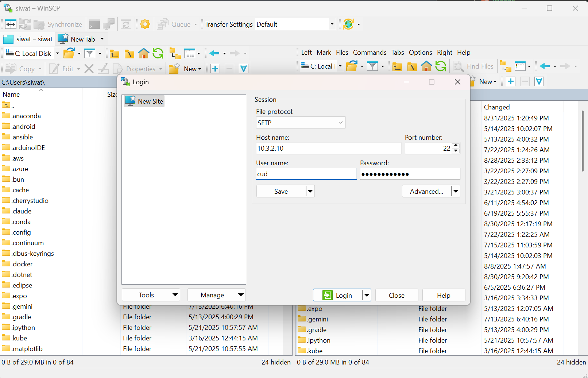This screenshot has width=588, height=378.
Task: Click the right panel home directory icon
Action: 426,66
